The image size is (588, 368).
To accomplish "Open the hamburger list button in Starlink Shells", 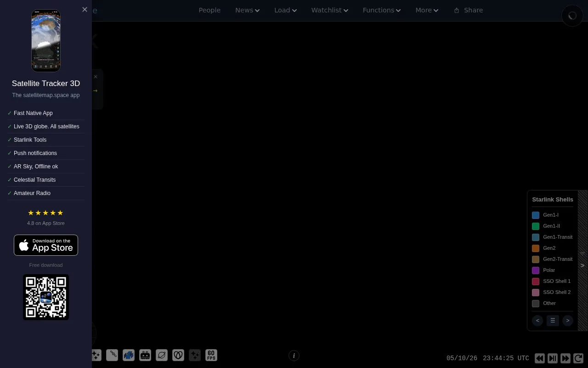I will pos(553,321).
